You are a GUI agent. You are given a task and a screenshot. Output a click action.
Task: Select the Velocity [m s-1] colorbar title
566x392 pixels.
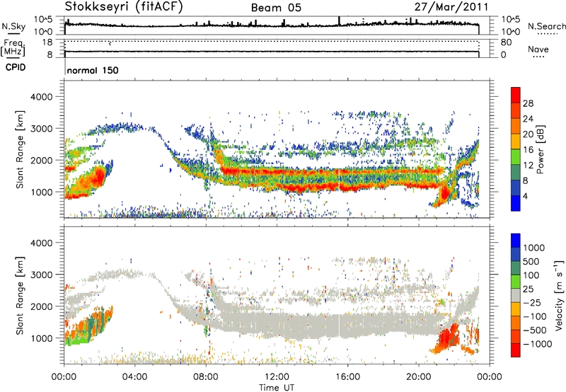pos(559,295)
